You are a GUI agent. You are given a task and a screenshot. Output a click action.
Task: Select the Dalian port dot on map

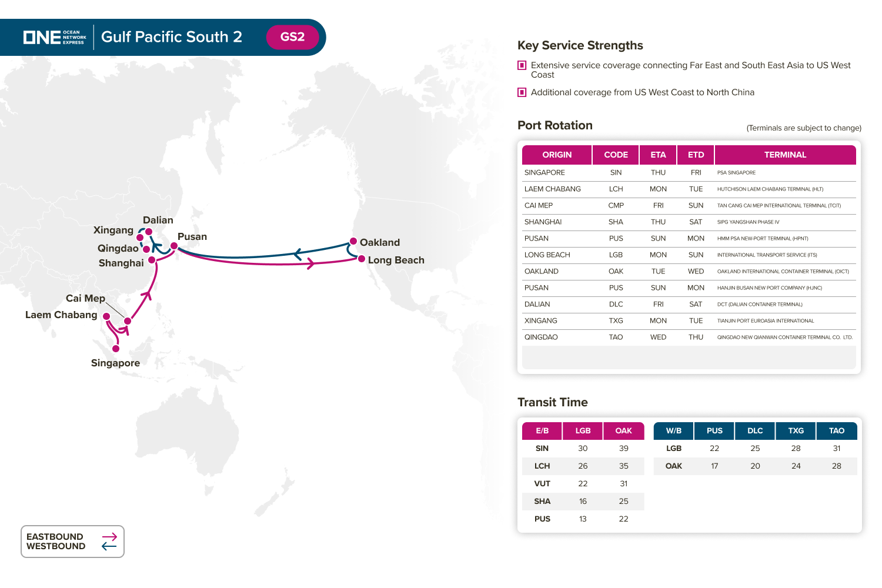[149, 232]
